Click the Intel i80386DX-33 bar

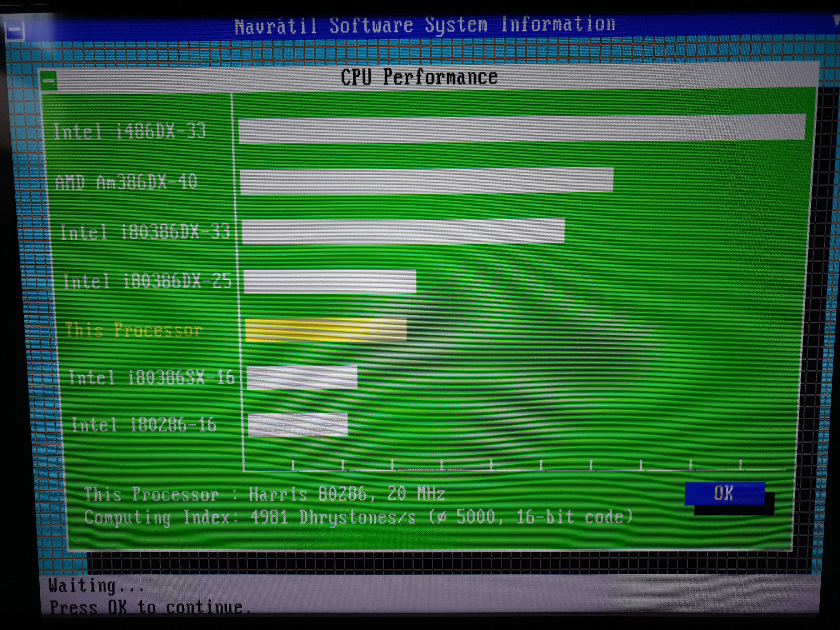[x=403, y=231]
